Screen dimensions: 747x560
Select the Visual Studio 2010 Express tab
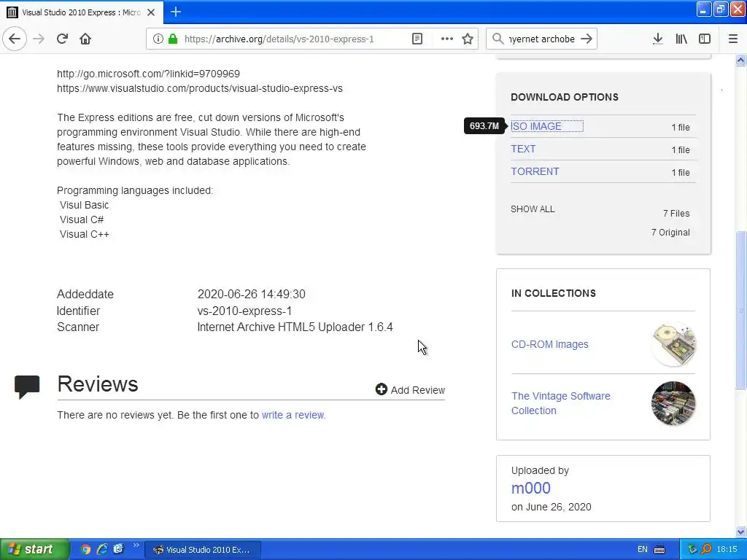coord(81,12)
